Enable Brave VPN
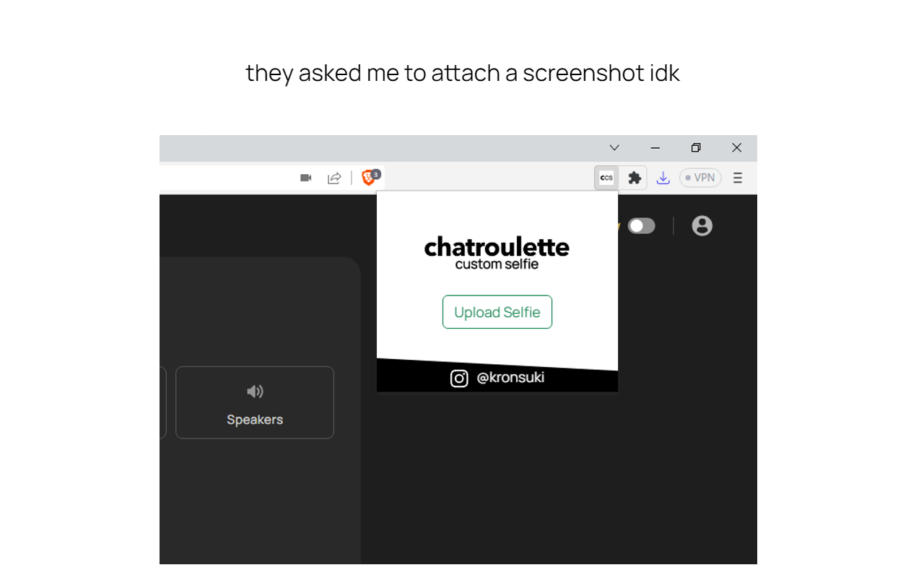Image resolution: width=924 pixels, height=578 pixels. point(699,177)
